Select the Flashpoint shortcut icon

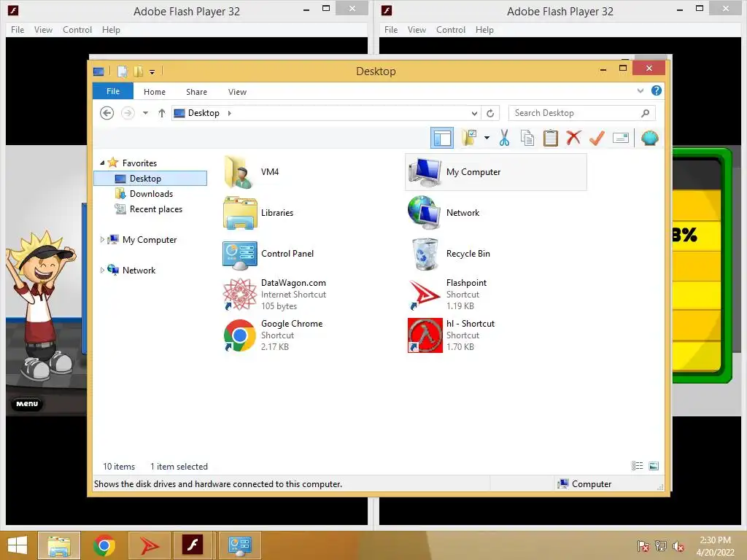point(425,295)
